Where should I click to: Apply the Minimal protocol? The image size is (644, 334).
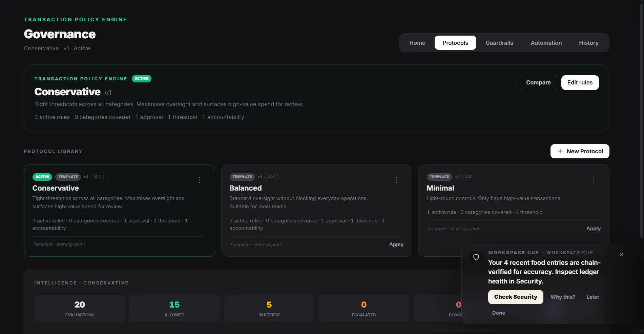coord(593,229)
